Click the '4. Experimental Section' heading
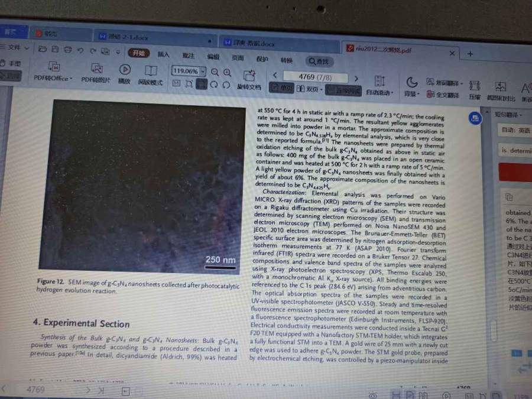The image size is (532, 399). (81, 323)
